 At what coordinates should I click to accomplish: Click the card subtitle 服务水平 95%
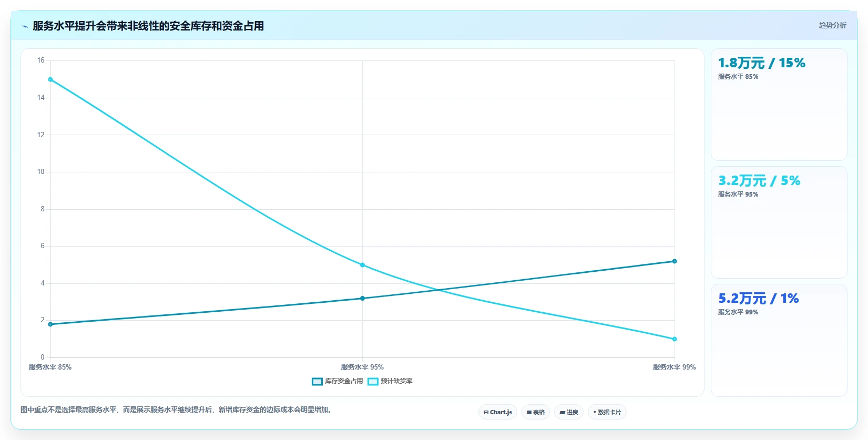pyautogui.click(x=738, y=195)
